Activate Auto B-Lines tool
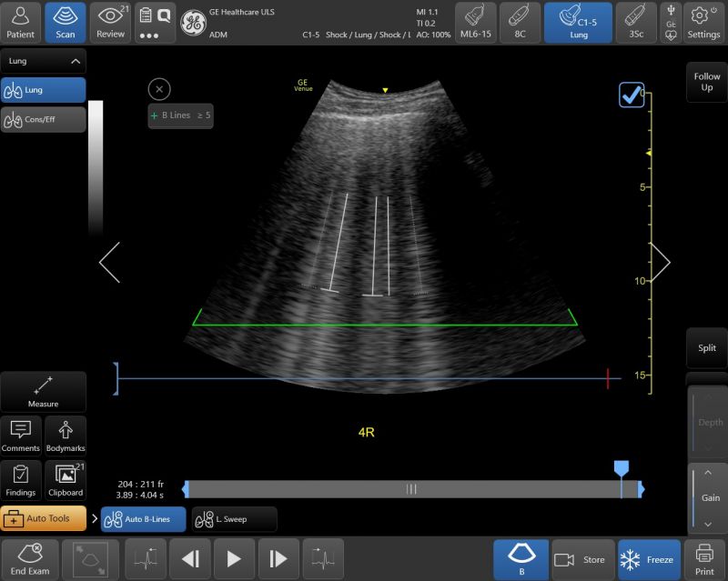Viewport: 728px width, 581px height. coord(144,519)
